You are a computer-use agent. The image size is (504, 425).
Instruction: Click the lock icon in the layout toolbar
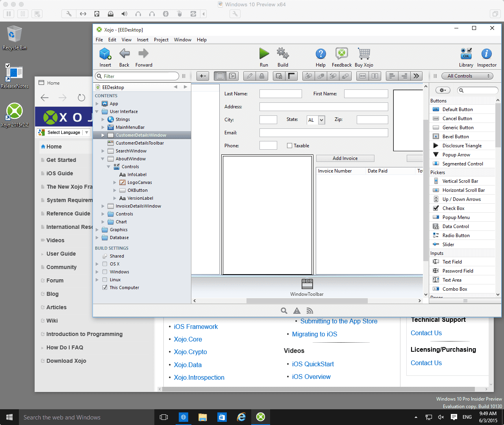pyautogui.click(x=262, y=76)
